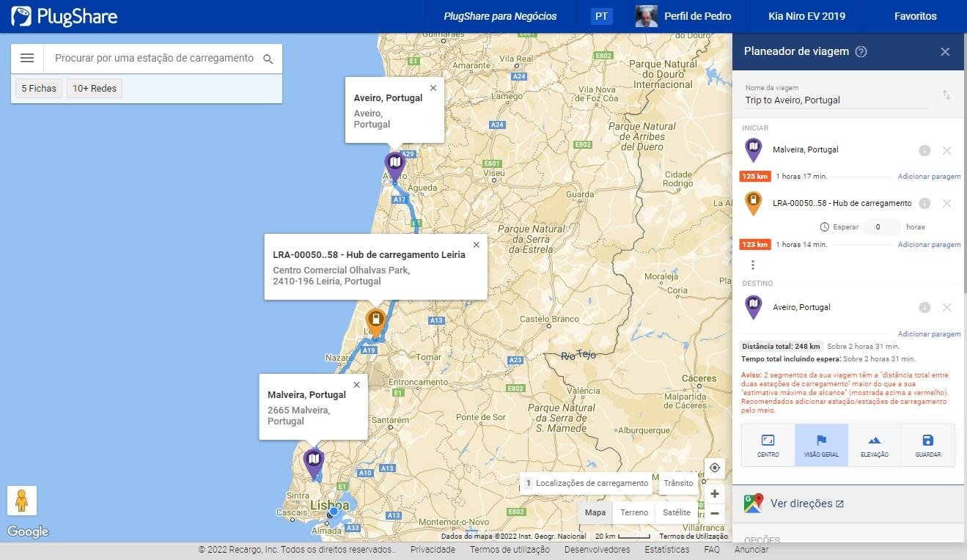Open the hamburger menu in search bar
This screenshot has width=967, height=560.
27,59
